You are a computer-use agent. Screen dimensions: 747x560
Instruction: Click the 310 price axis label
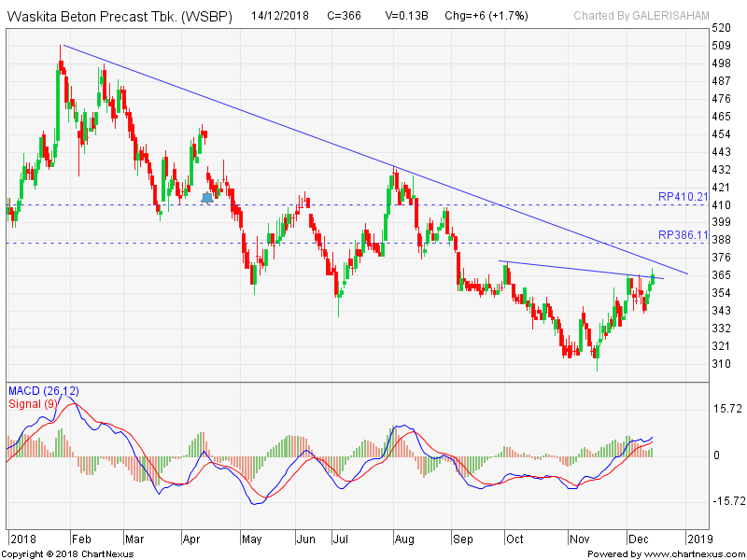(x=721, y=364)
